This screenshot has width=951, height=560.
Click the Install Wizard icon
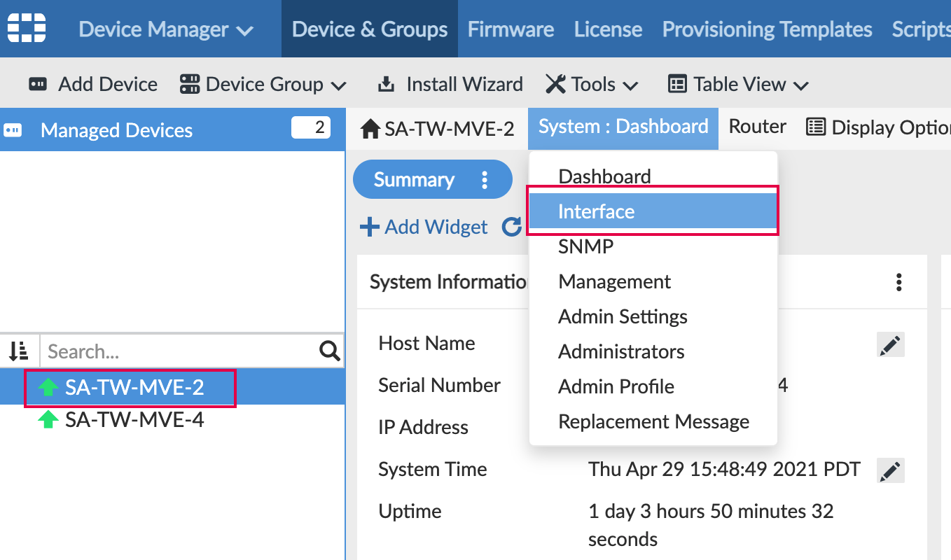(x=386, y=83)
